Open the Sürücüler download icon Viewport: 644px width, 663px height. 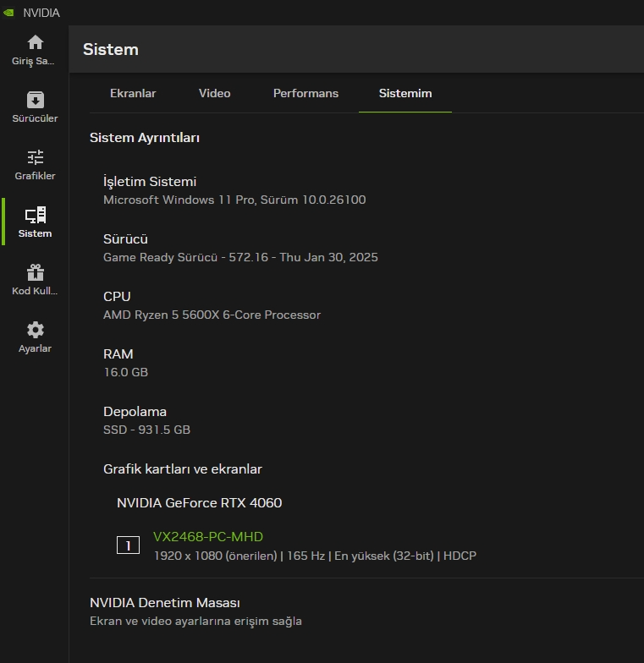(36, 100)
